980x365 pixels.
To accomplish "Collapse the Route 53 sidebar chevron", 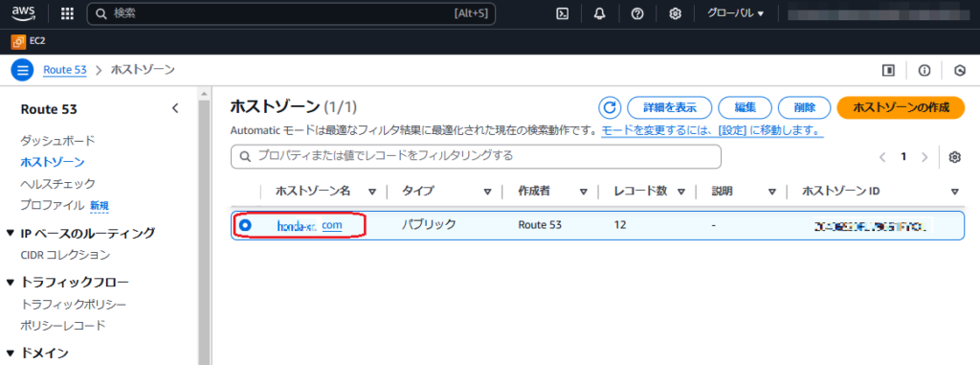I will pos(175,108).
